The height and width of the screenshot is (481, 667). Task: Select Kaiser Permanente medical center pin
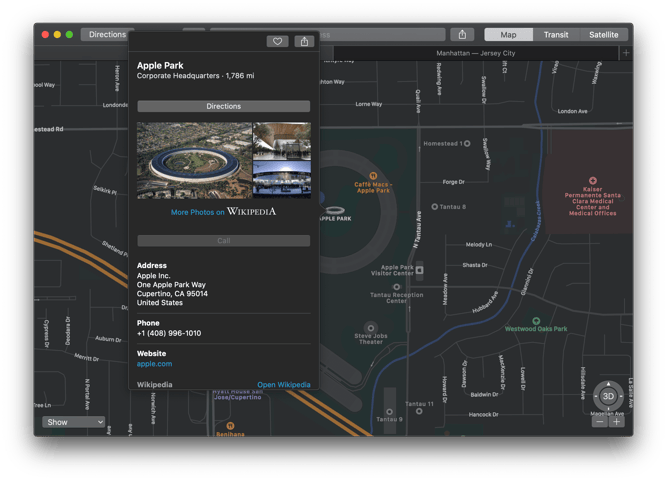coord(593,180)
